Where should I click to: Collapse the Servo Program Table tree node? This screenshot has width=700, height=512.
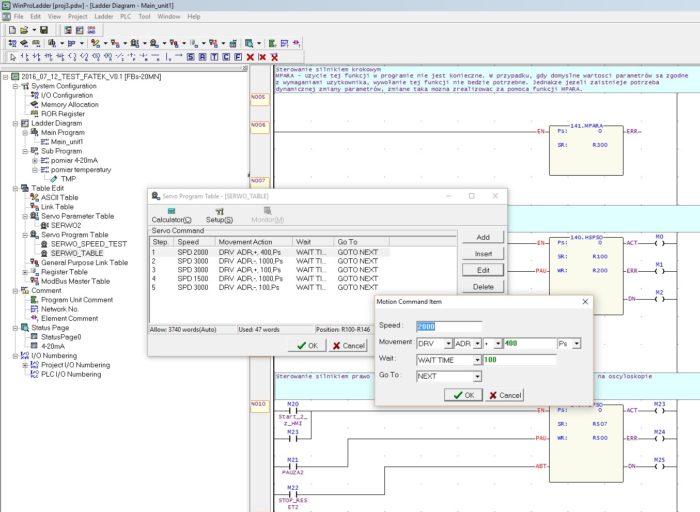25,235
